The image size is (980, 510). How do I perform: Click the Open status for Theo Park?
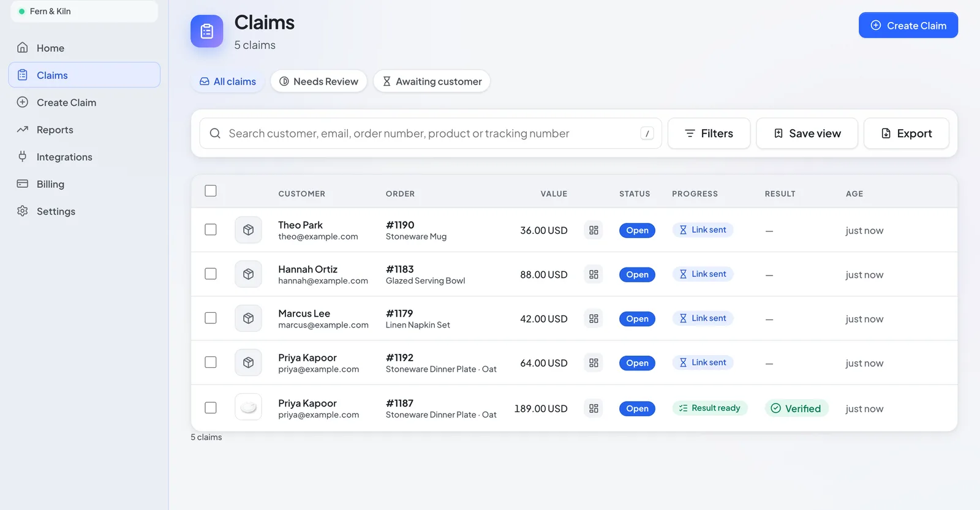coord(637,230)
